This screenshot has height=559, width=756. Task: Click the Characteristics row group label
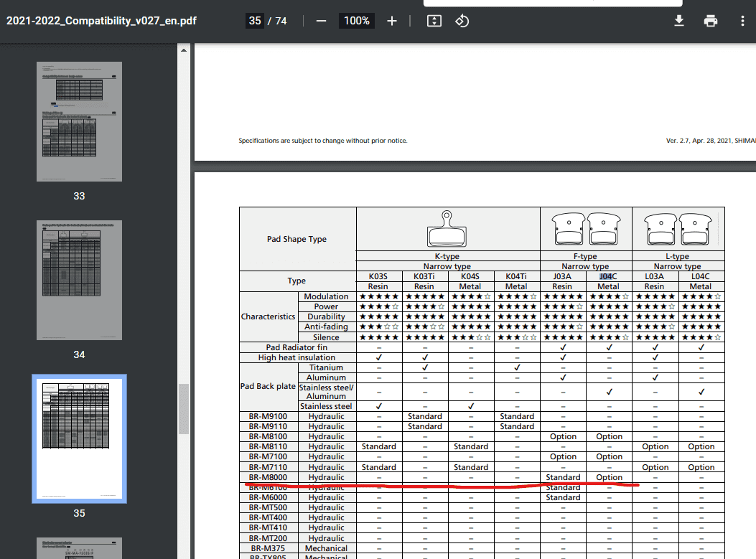[268, 316]
